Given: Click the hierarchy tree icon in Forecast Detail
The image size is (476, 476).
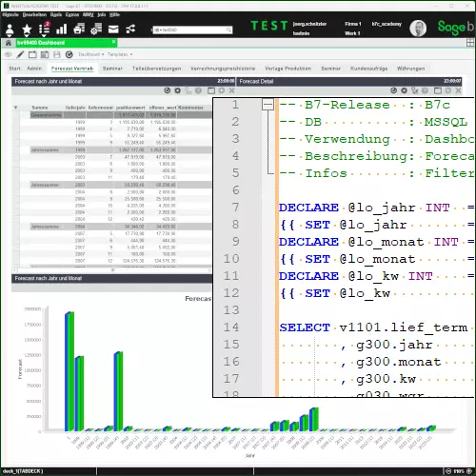Looking at the screenshot, I should [414, 90].
